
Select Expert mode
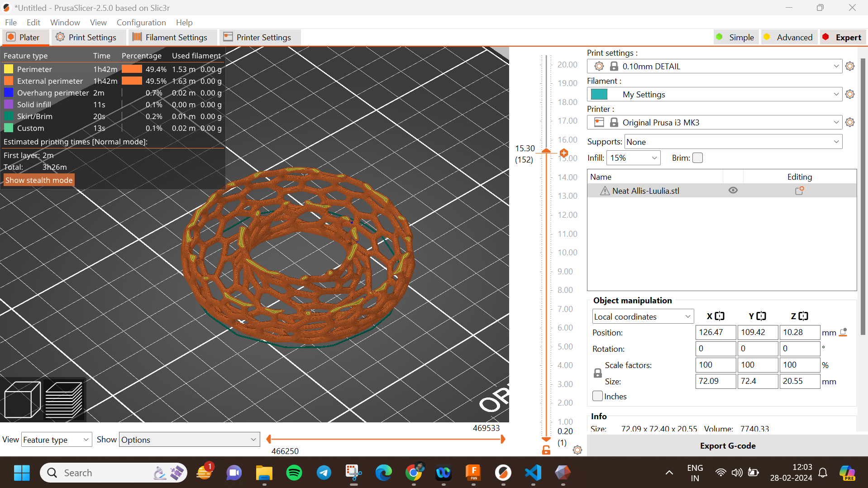842,37
